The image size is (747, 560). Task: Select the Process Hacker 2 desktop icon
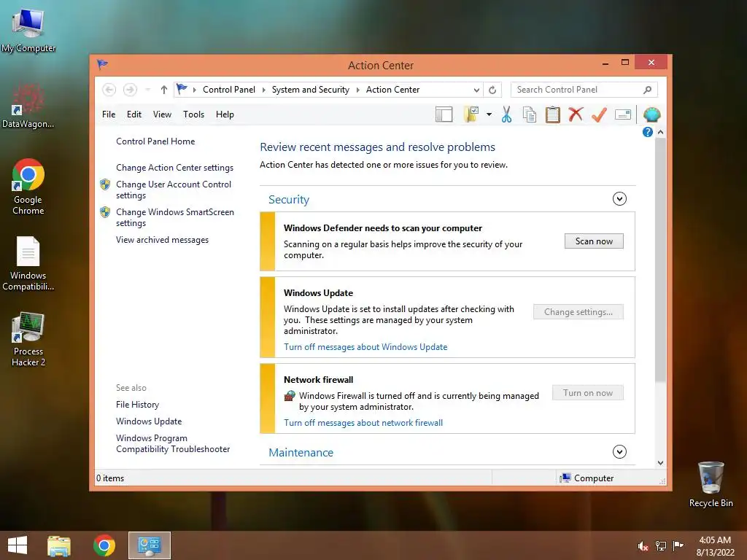(x=28, y=339)
